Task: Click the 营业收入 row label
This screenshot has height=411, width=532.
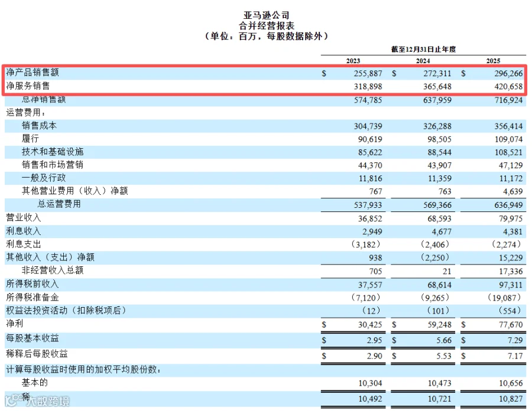Action: click(x=24, y=217)
